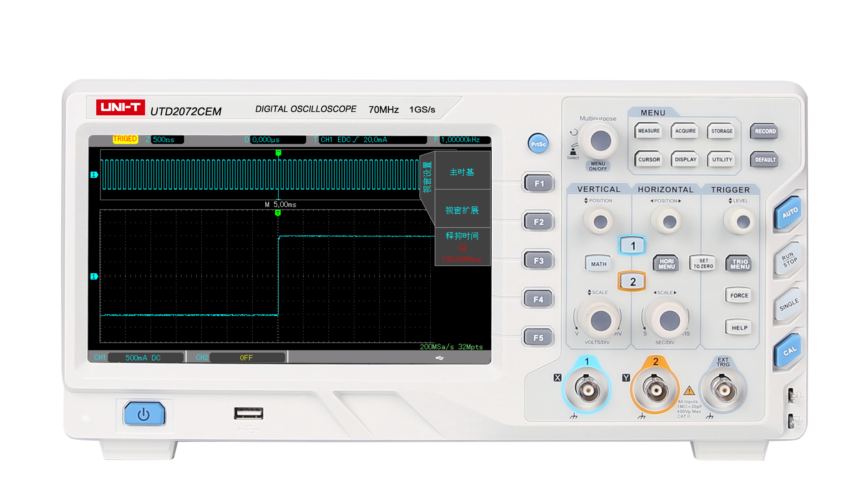The image size is (868, 502).
Task: Click the upper probe compensation terminal
Action: 791,395
